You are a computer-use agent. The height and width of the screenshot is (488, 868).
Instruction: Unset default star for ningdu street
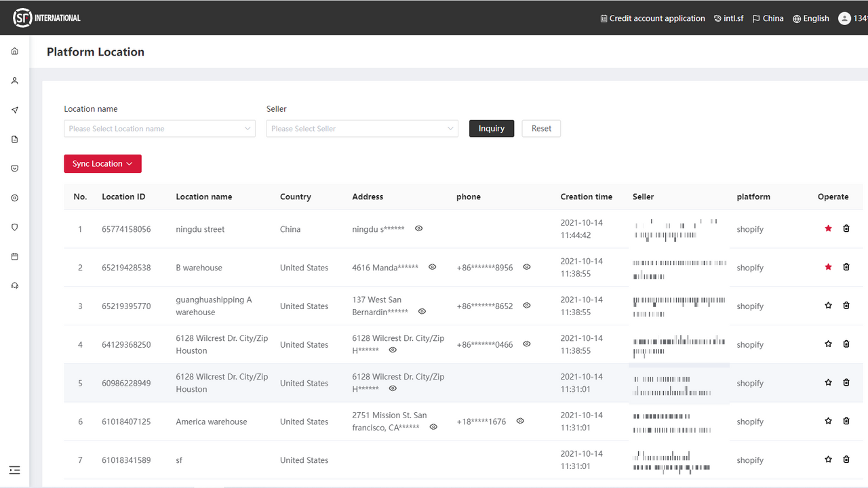coord(828,228)
